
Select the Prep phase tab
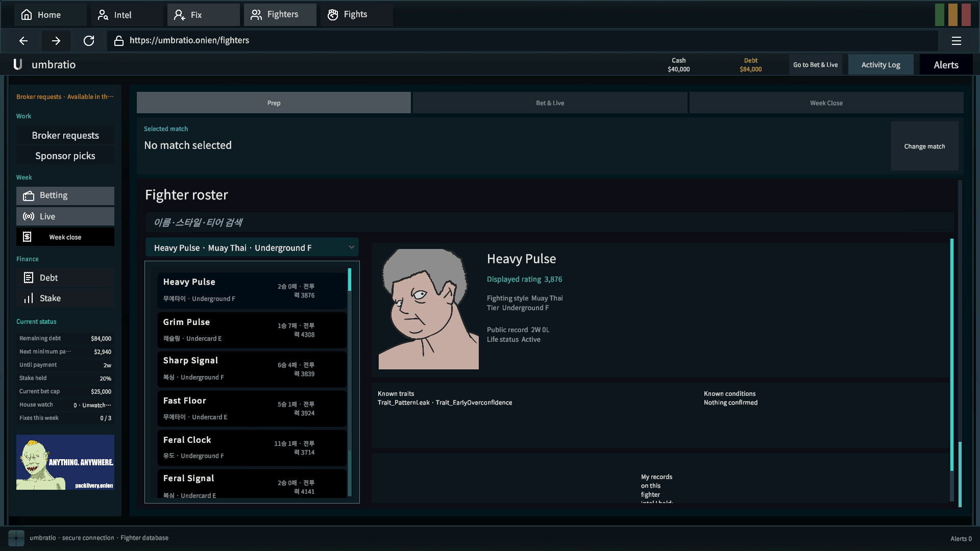(274, 103)
